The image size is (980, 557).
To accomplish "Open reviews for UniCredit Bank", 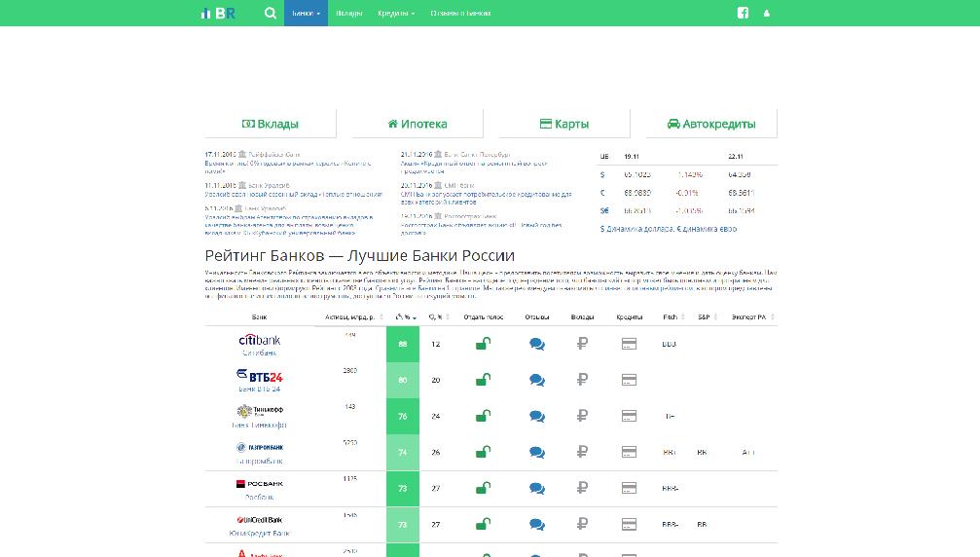I will coord(537,525).
